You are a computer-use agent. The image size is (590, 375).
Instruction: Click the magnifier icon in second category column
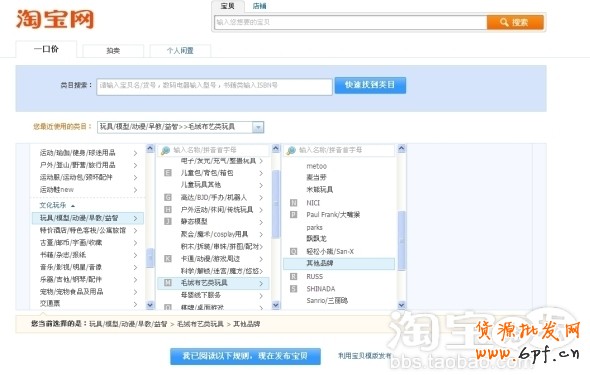pyautogui.click(x=165, y=150)
